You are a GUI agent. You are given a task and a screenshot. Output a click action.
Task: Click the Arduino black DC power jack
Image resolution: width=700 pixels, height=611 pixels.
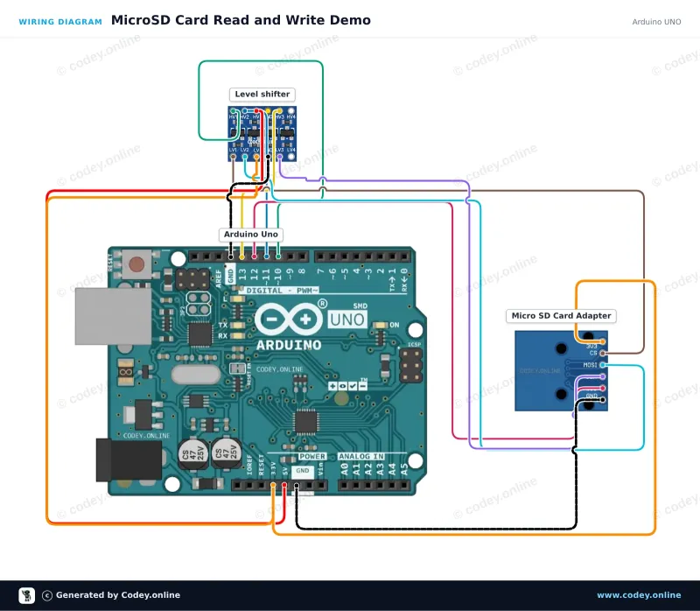(129, 460)
